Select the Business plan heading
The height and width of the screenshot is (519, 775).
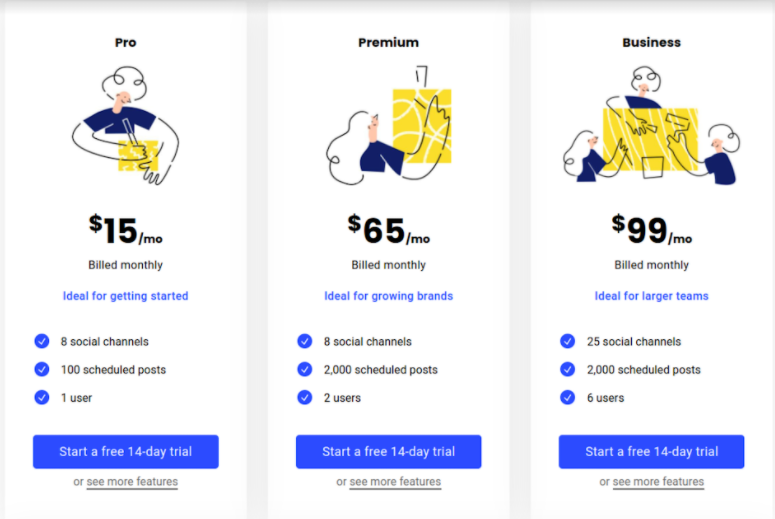coord(651,42)
